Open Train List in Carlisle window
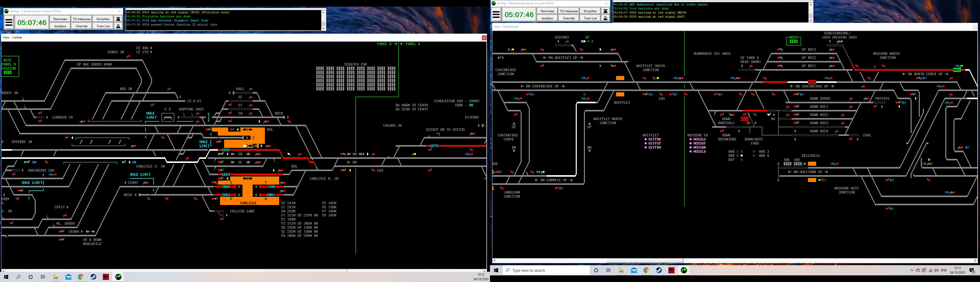The height and width of the screenshot is (282, 980). coord(103,26)
